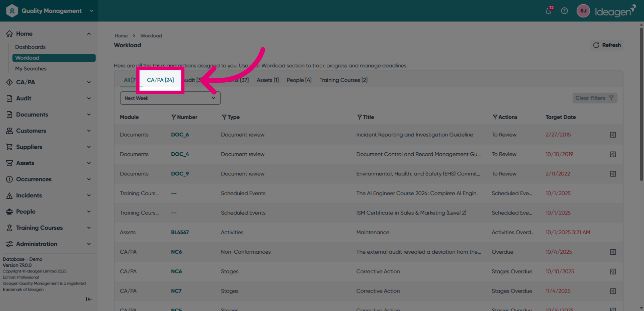Viewport: 644px width, 311px height.
Task: Switch to the People [4] tab
Action: pos(299,80)
